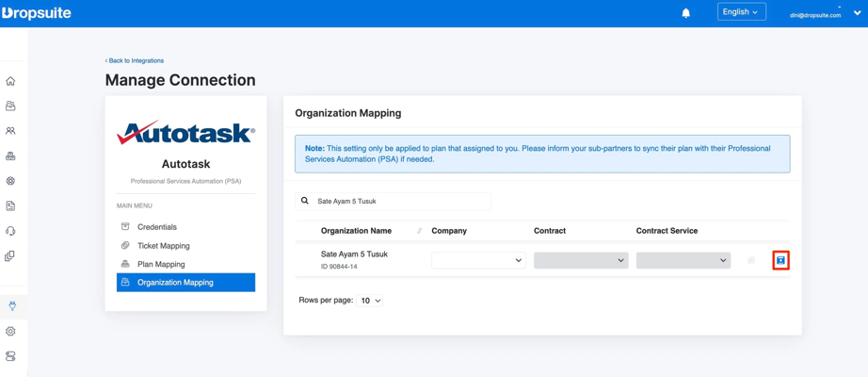Open the settings gear in the sidebar
Screen dimensions: 868x377
pyautogui.click(x=10, y=332)
